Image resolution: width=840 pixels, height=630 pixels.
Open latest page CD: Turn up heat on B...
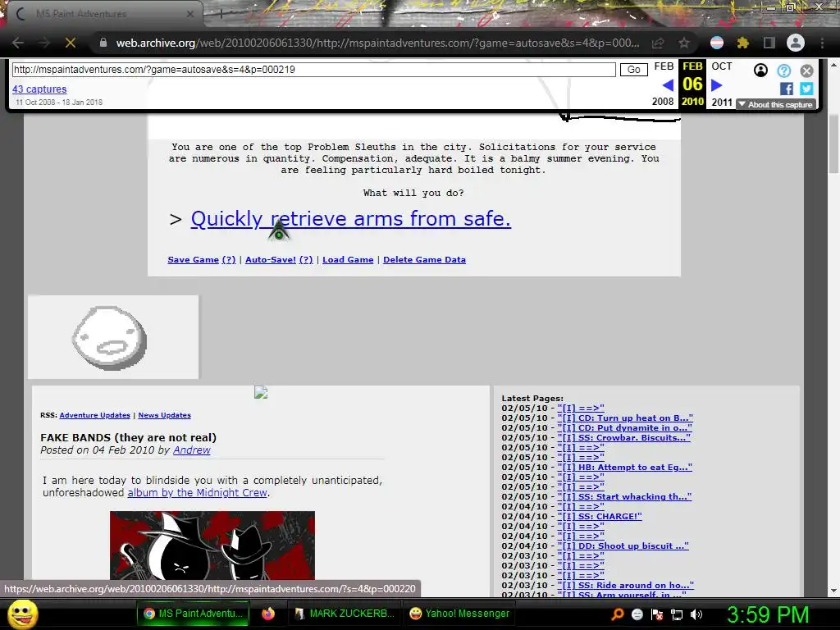(625, 418)
